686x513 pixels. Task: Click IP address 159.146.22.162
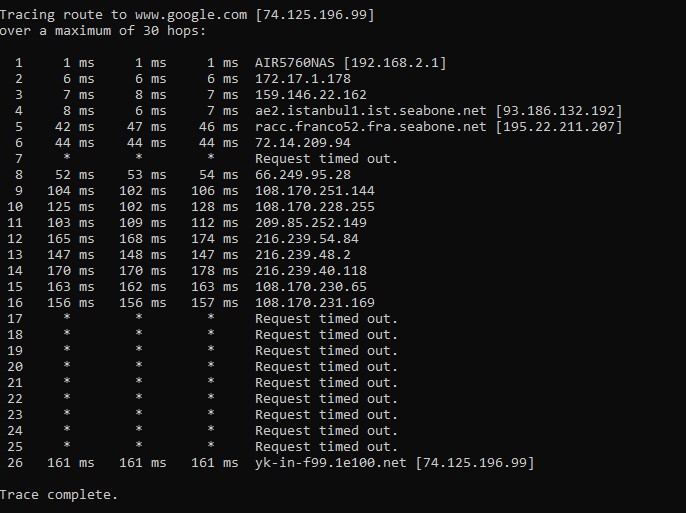(311, 95)
